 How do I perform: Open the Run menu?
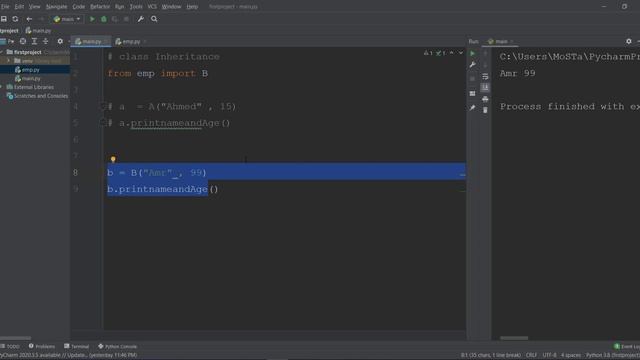pyautogui.click(x=119, y=7)
